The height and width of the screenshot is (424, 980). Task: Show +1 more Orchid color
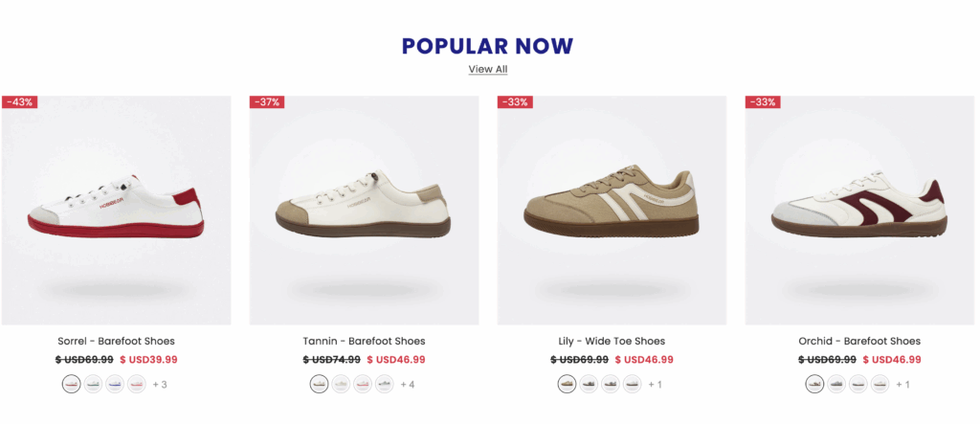tap(902, 385)
